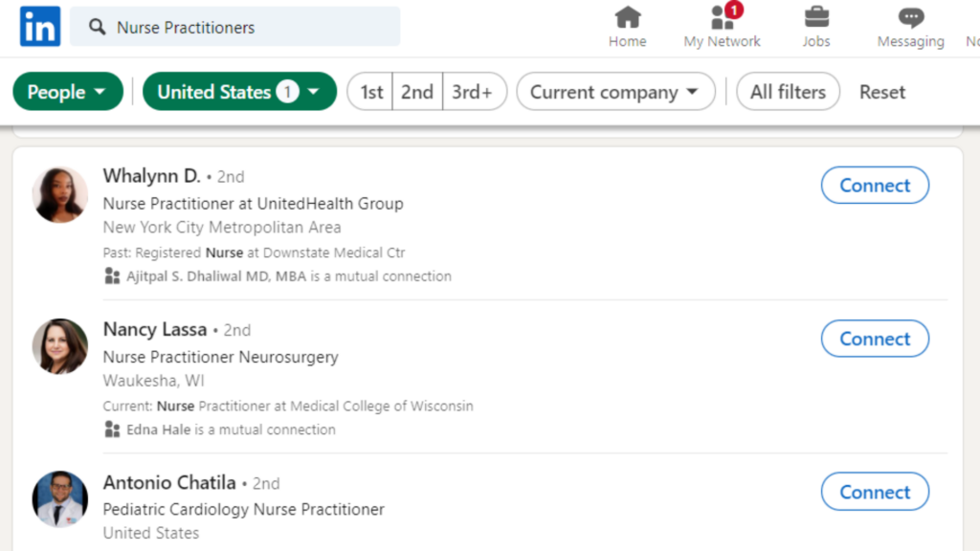
Task: Open Nancy Lassa's profile name link
Action: tap(154, 329)
